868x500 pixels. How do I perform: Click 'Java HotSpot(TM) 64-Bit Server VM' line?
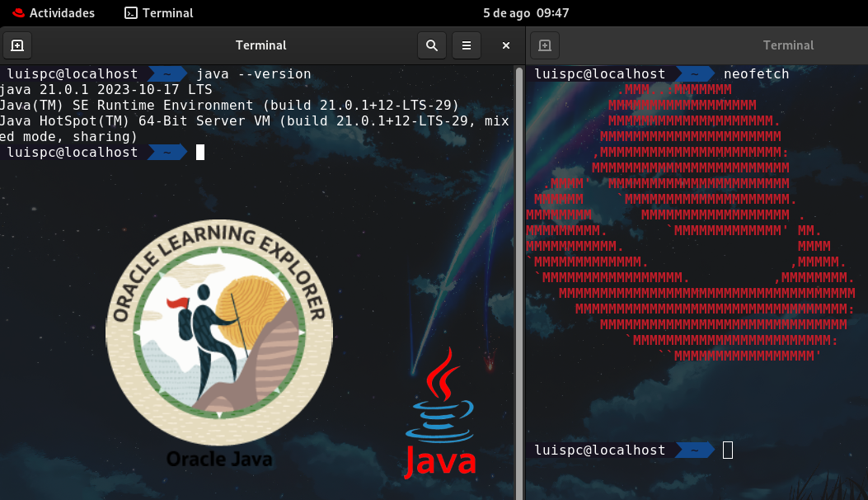click(255, 120)
